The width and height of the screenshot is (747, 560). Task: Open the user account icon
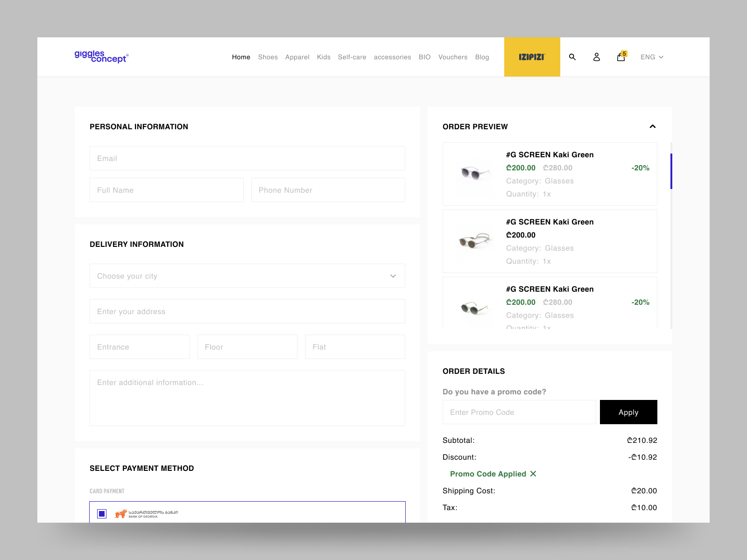tap(596, 57)
